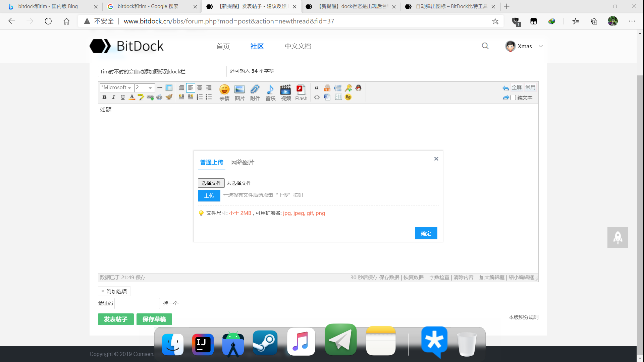644x362 pixels.
Task: Click 恢复数据 in the editor status bar
Action: click(414, 278)
